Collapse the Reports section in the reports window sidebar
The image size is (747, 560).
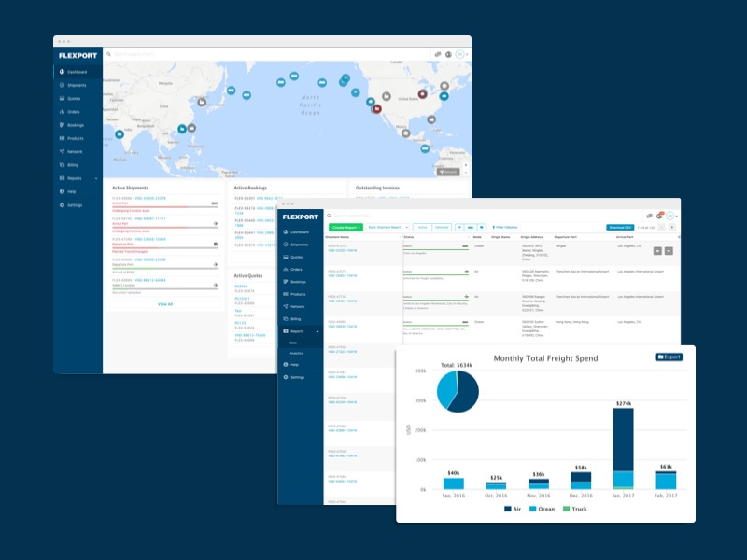(317, 331)
